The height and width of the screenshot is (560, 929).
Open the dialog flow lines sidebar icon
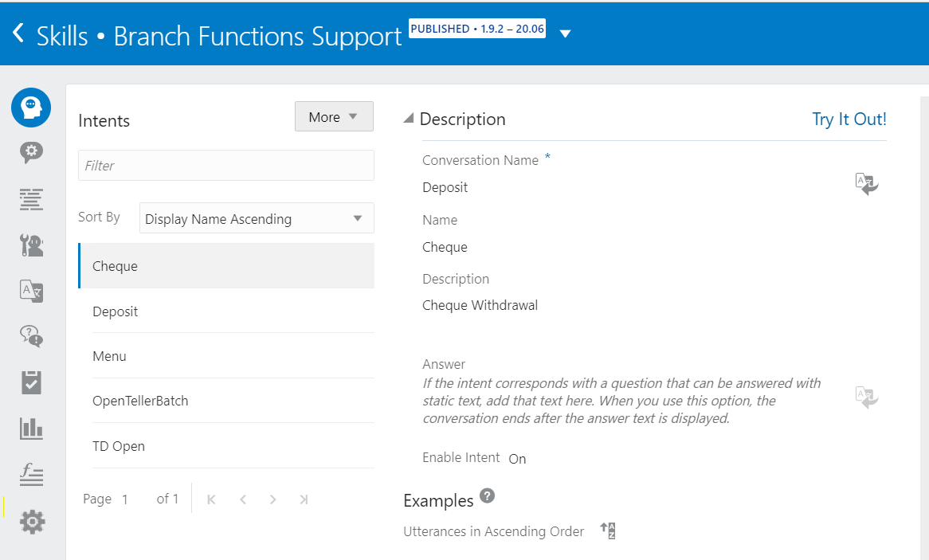click(31, 199)
